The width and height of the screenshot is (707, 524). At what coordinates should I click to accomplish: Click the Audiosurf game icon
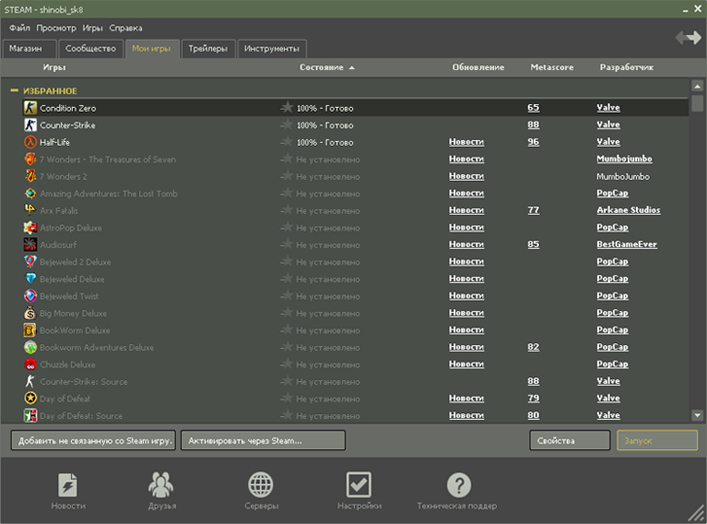click(x=30, y=244)
